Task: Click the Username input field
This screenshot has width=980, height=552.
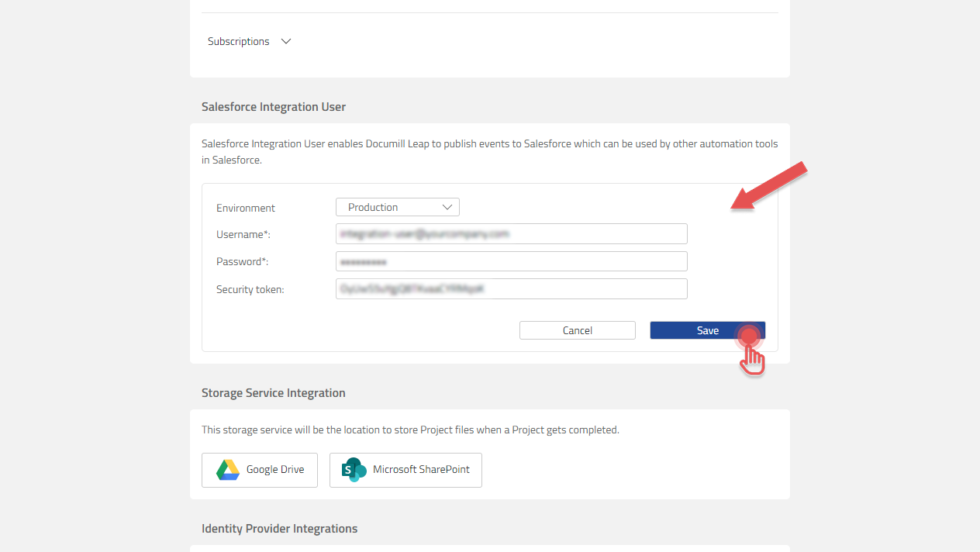Action: pos(511,233)
